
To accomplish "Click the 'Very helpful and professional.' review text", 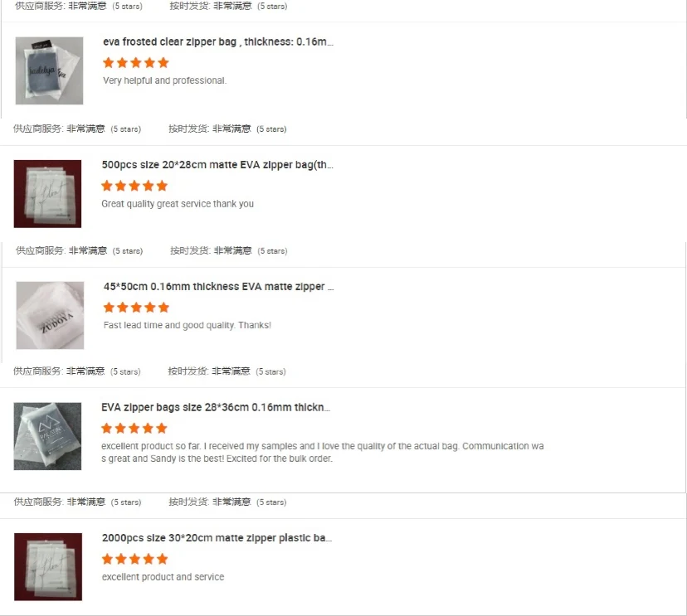I will point(165,80).
